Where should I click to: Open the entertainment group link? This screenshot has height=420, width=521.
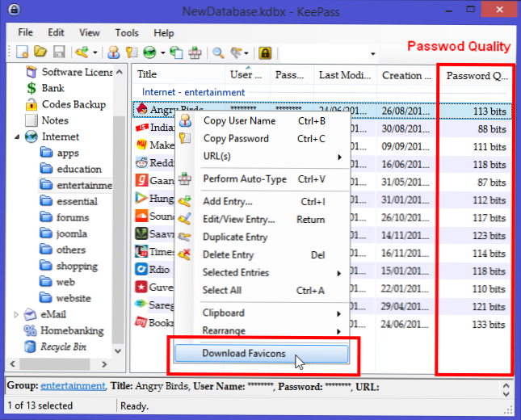[73, 386]
